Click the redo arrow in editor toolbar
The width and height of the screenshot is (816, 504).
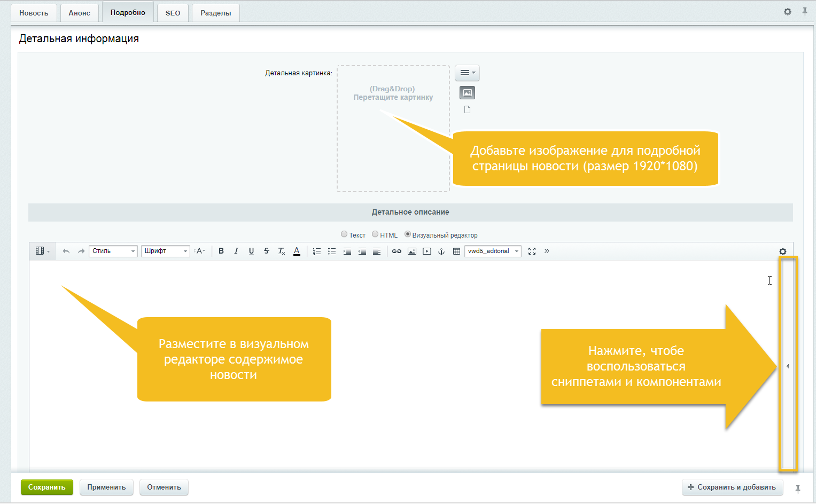coord(81,251)
